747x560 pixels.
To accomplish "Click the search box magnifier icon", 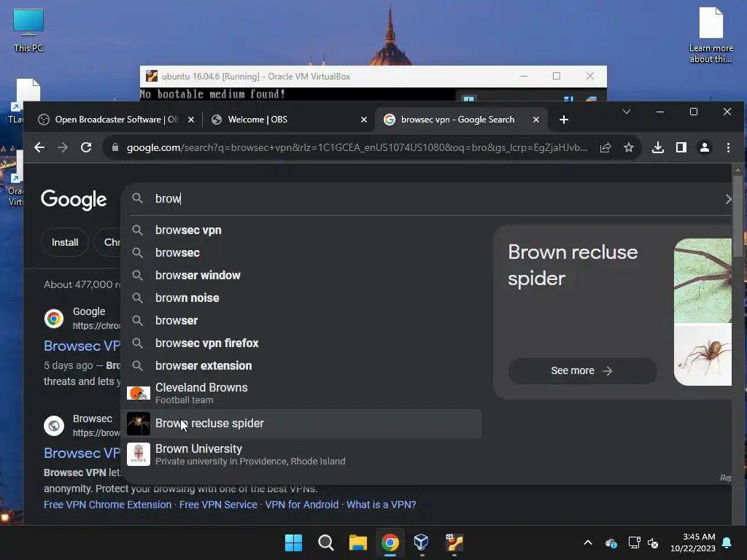I will pos(138,198).
